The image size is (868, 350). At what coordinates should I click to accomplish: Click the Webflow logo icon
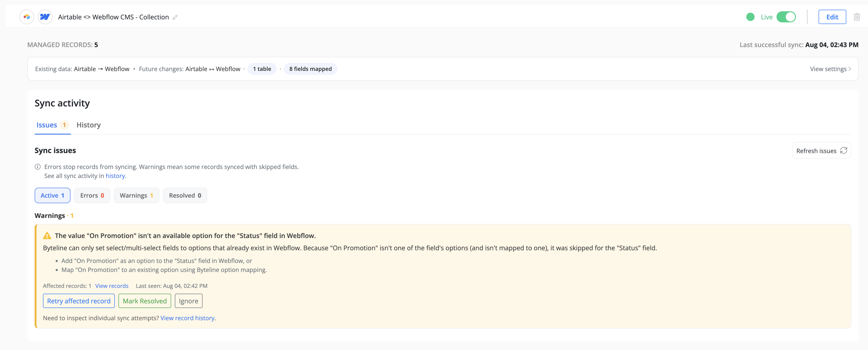click(x=45, y=17)
